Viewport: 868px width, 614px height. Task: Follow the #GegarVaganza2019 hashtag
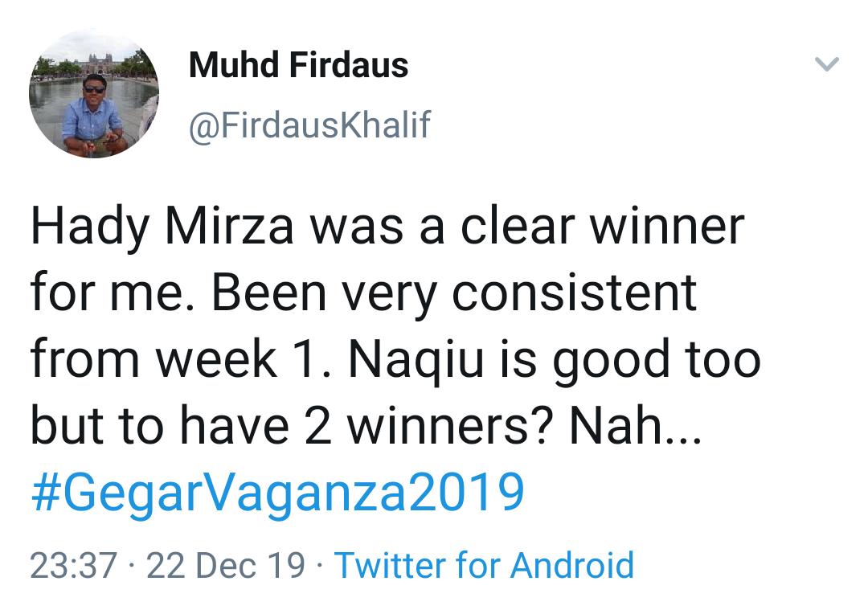[x=277, y=492]
